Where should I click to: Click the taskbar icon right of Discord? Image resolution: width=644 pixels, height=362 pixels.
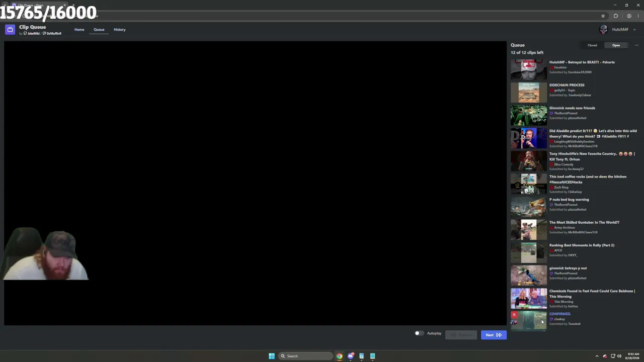click(x=361, y=356)
